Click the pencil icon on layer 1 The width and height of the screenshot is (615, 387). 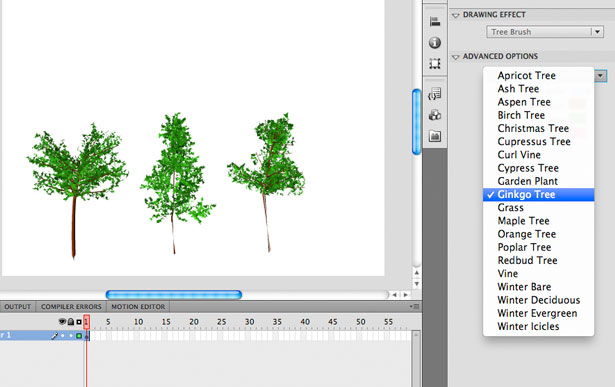55,336
